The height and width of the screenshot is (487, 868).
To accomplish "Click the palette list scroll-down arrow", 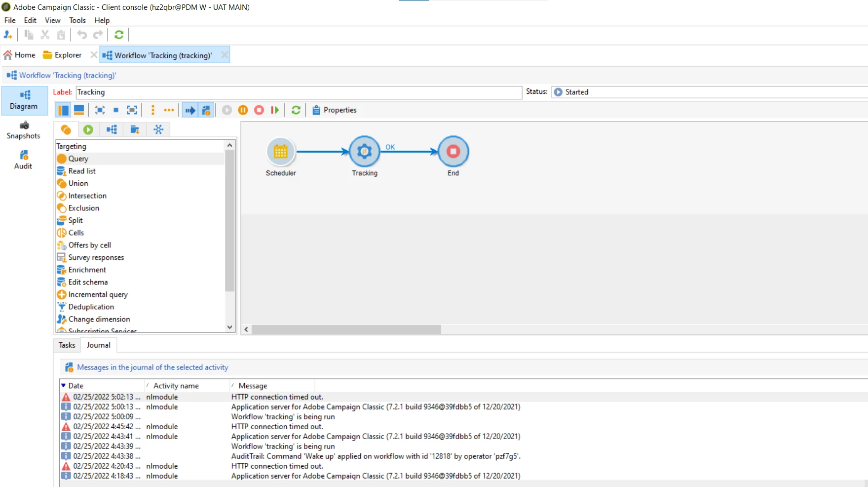I will click(229, 327).
